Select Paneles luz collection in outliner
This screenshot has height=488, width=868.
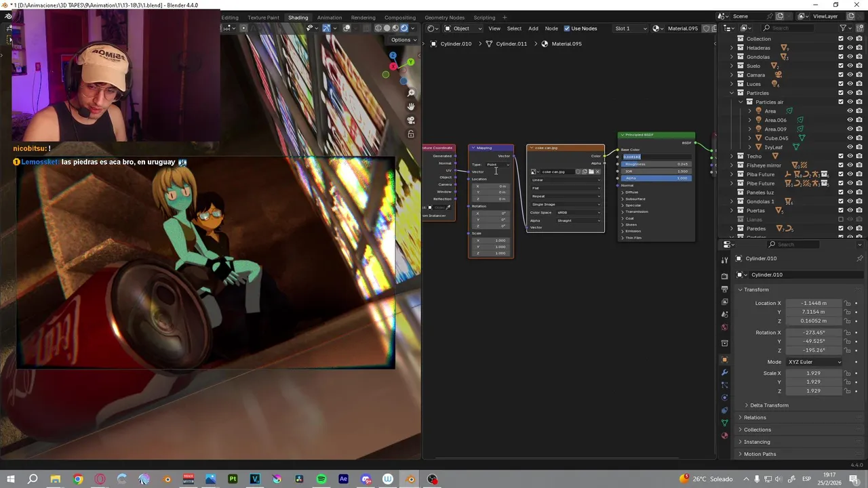[759, 192]
